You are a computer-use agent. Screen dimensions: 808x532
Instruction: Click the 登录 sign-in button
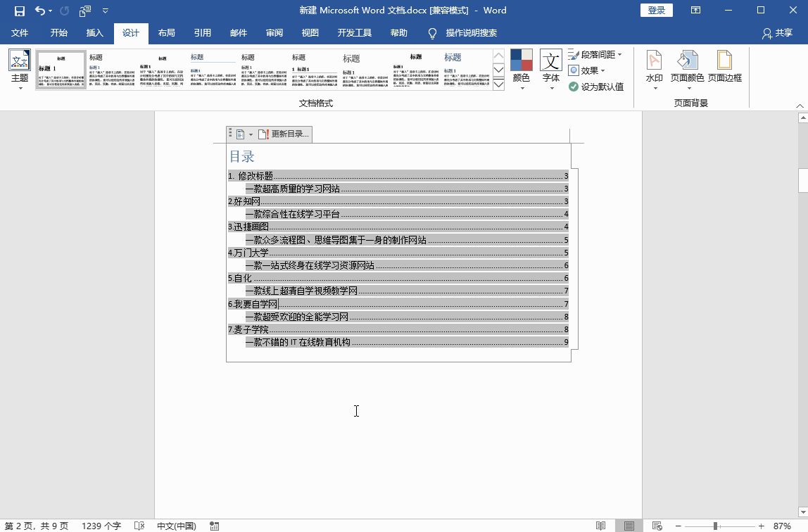coord(655,10)
